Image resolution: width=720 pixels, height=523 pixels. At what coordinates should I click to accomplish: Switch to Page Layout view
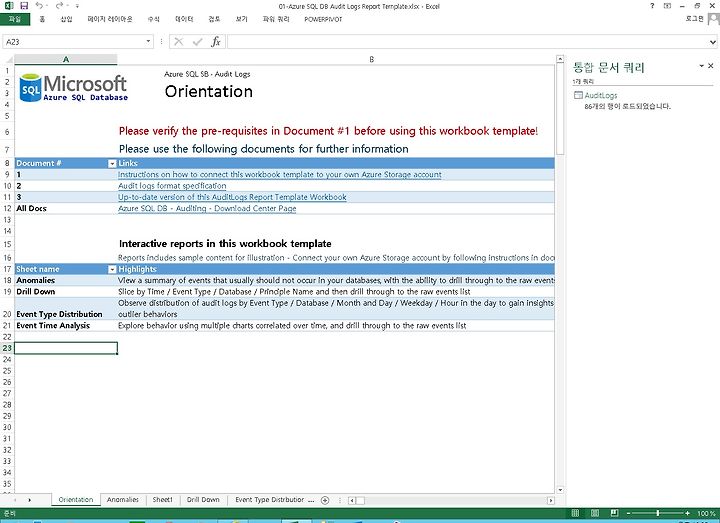pyautogui.click(x=595, y=513)
